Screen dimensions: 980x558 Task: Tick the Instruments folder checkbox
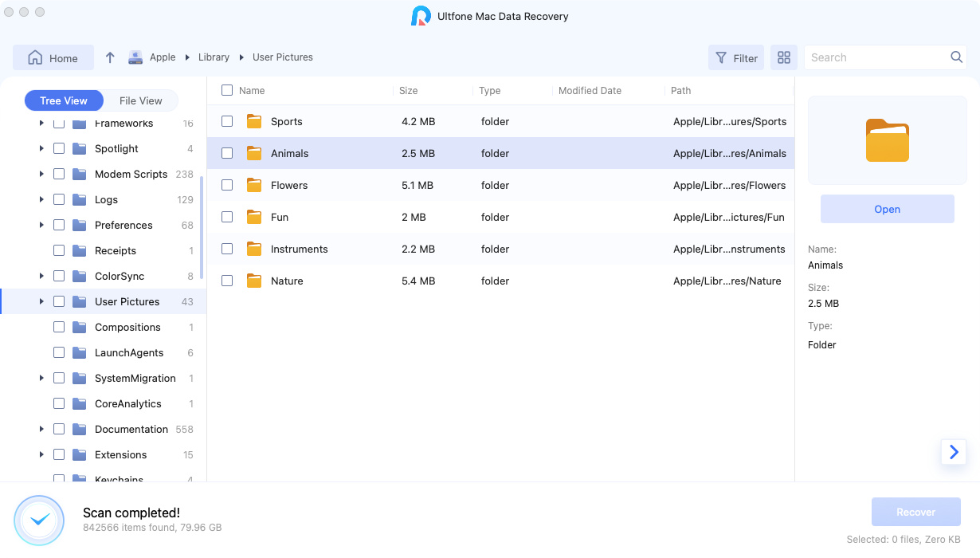pyautogui.click(x=227, y=249)
